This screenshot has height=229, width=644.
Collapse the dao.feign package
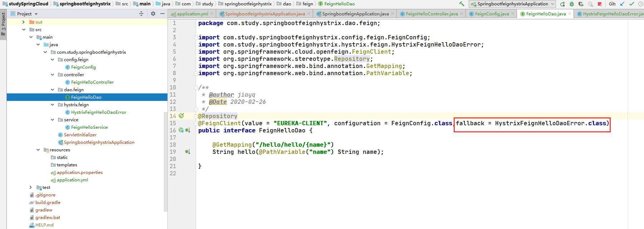point(52,90)
